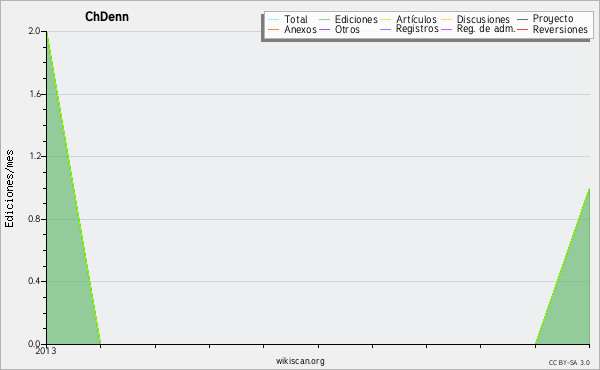Click the 1.2 y-axis label

(x=35, y=156)
